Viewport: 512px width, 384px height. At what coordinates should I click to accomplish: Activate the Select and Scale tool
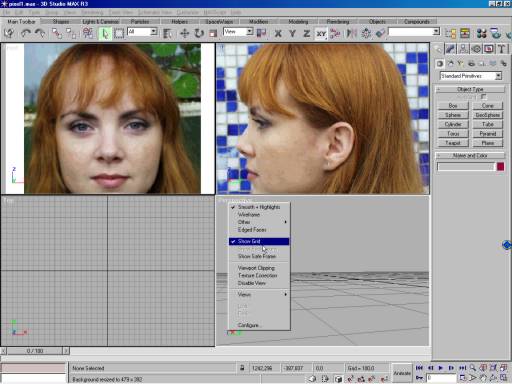[x=213, y=33]
